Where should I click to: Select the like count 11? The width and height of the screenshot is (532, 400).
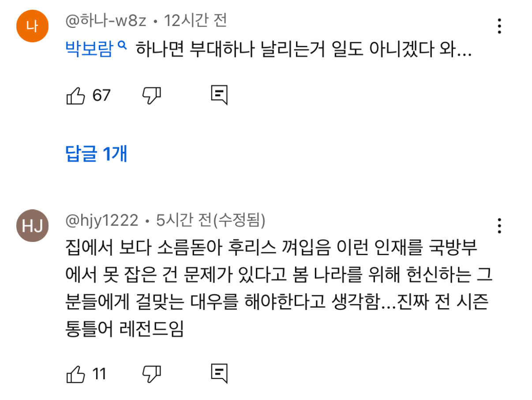coord(98,374)
